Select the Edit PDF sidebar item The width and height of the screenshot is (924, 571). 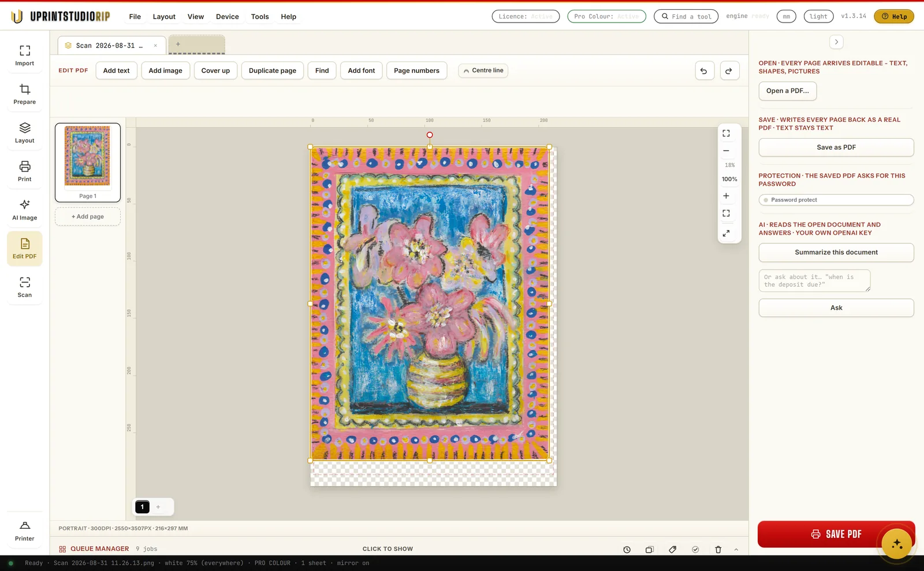click(x=25, y=249)
